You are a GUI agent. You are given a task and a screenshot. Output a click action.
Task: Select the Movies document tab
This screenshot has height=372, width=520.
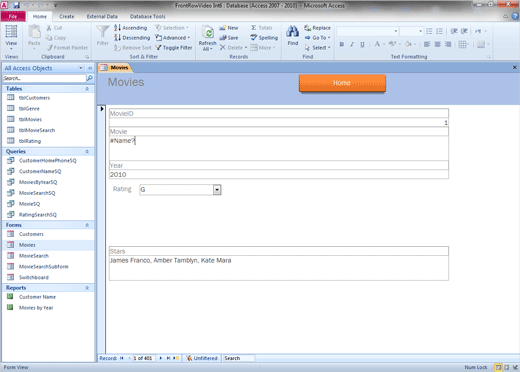[x=116, y=68]
